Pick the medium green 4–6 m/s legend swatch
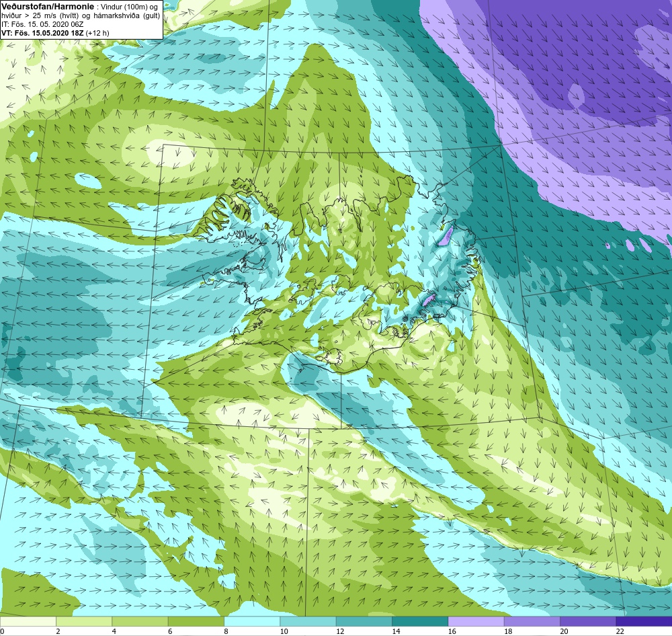 pos(140,621)
